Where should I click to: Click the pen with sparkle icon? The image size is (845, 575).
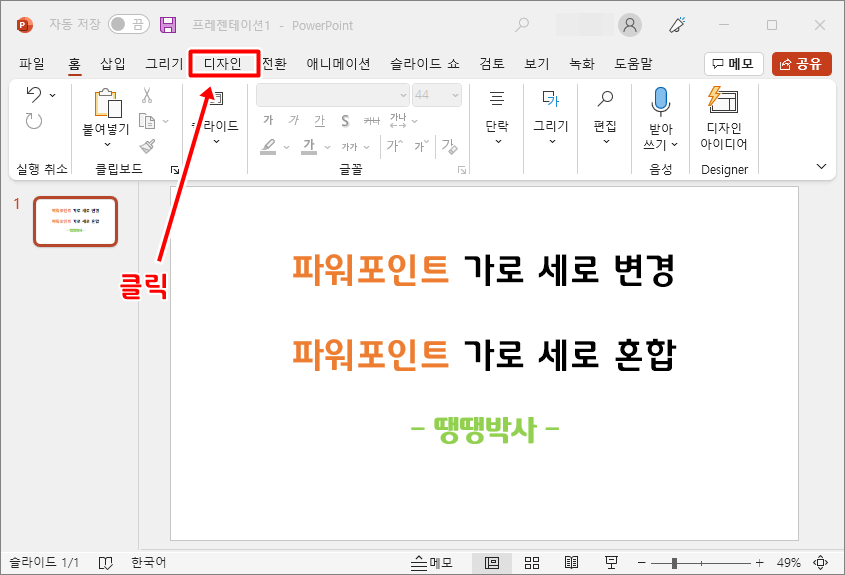677,25
